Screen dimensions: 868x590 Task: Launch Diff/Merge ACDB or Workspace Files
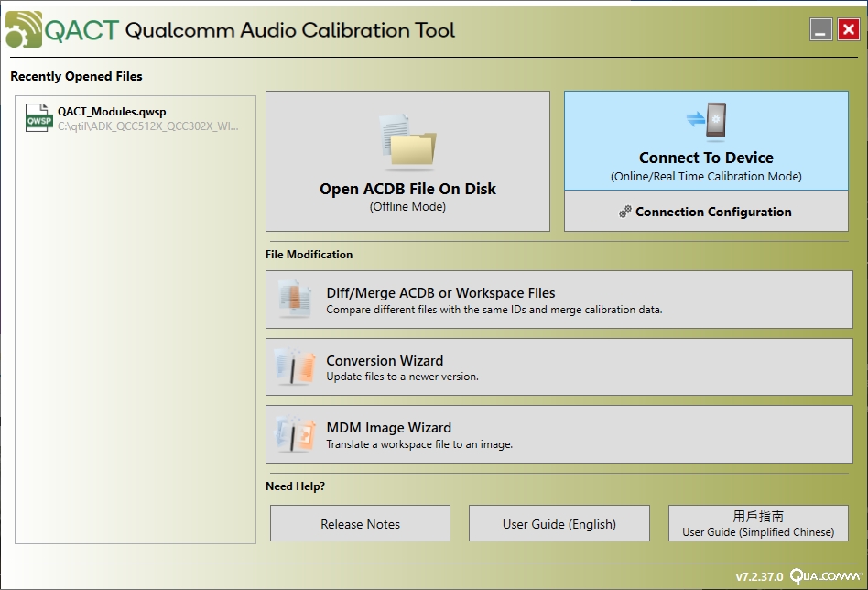pyautogui.click(x=559, y=300)
